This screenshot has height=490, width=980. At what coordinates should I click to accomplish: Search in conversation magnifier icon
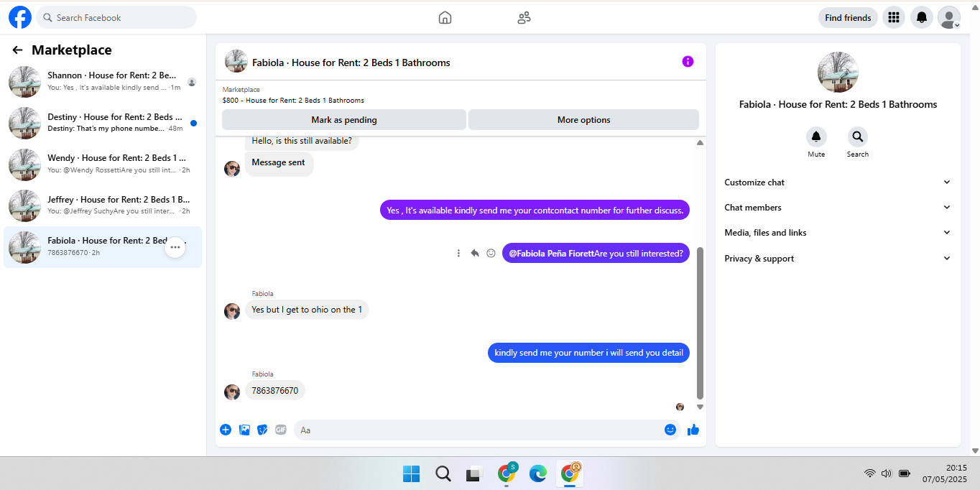click(857, 137)
